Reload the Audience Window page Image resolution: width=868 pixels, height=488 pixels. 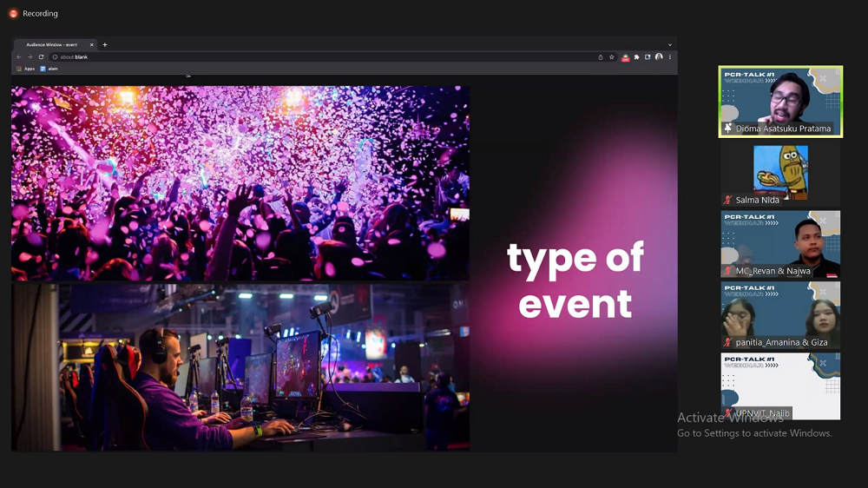coord(41,57)
